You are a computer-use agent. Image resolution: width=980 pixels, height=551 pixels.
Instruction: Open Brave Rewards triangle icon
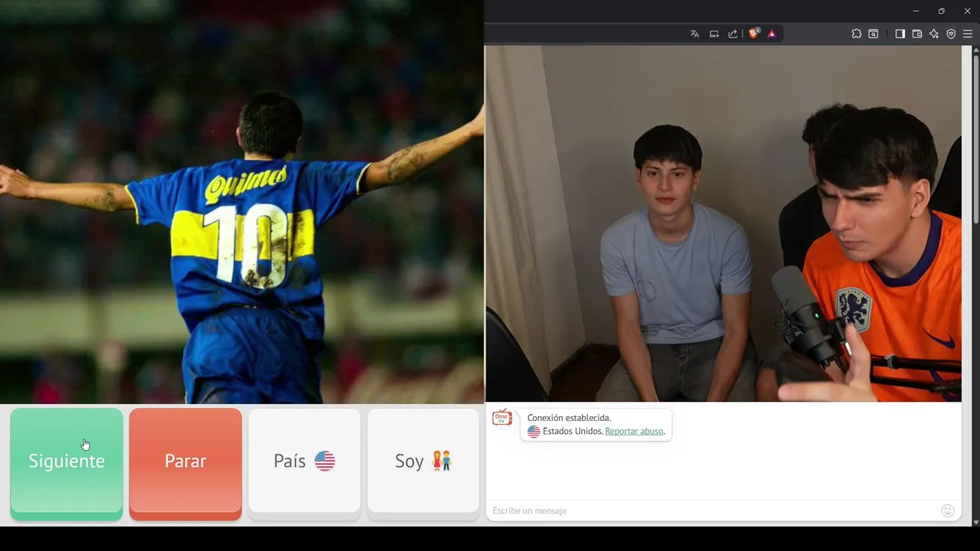(771, 34)
